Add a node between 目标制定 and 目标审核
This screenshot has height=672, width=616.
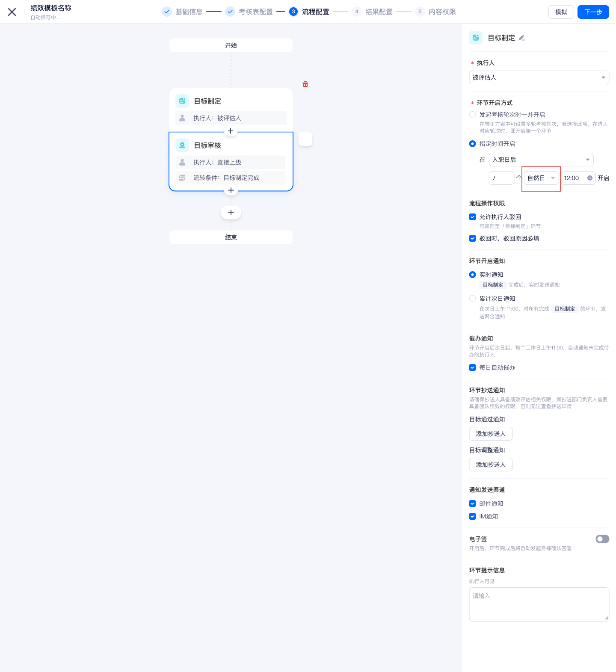[231, 131]
